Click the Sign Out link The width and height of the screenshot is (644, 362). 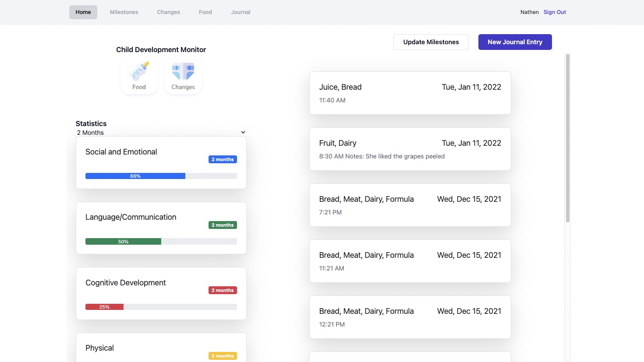coord(555,12)
